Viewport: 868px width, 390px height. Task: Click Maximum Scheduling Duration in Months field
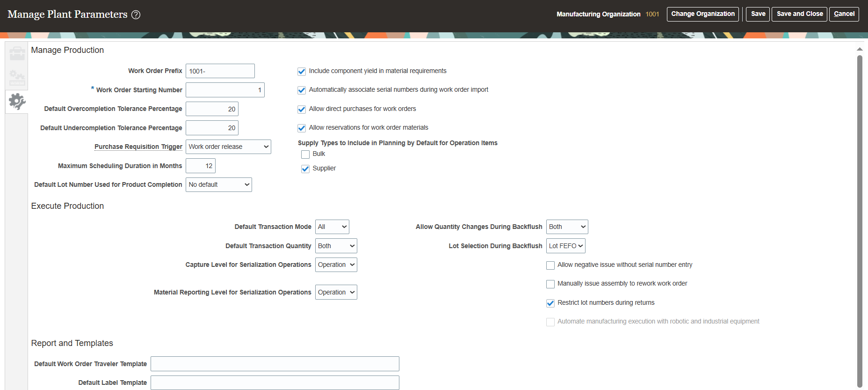(x=201, y=166)
